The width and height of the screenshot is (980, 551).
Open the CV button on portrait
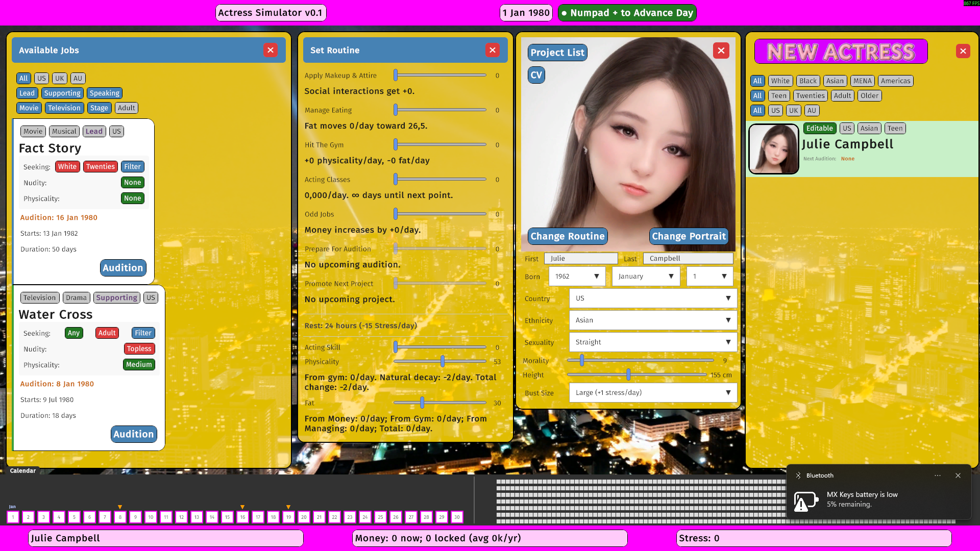tap(536, 75)
